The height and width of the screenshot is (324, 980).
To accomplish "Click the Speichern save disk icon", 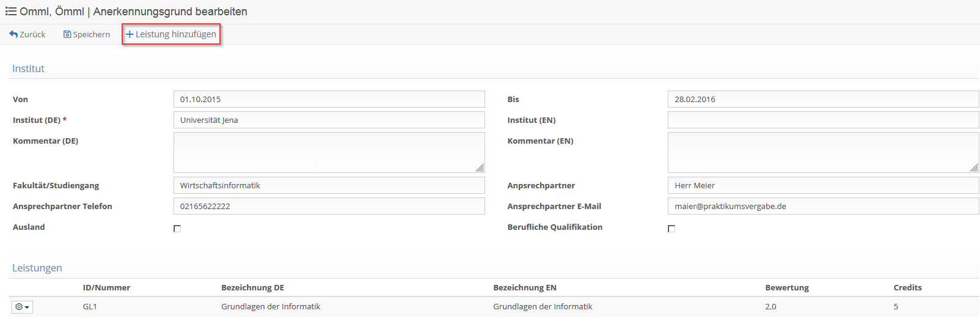I will pyautogui.click(x=67, y=34).
